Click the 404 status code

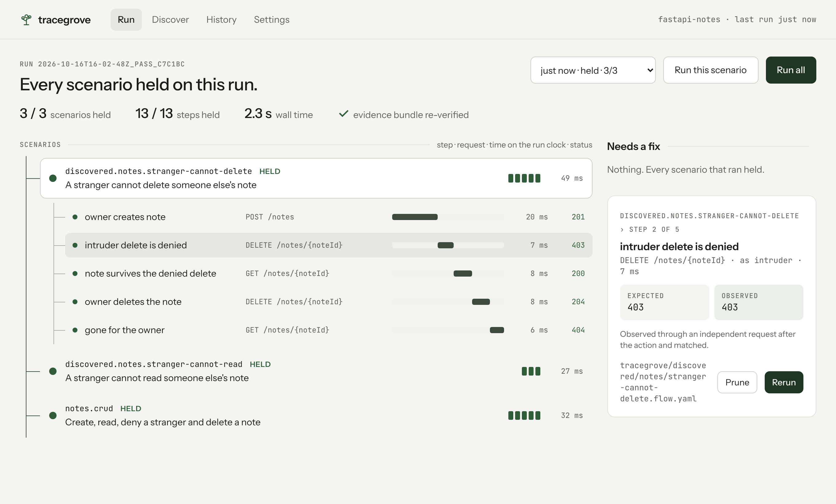(x=578, y=330)
